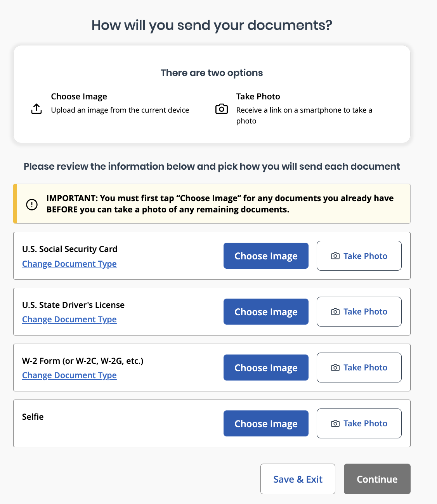Image resolution: width=437 pixels, height=504 pixels.
Task: Click camera icon in the Selfie row
Action: pyautogui.click(x=335, y=424)
